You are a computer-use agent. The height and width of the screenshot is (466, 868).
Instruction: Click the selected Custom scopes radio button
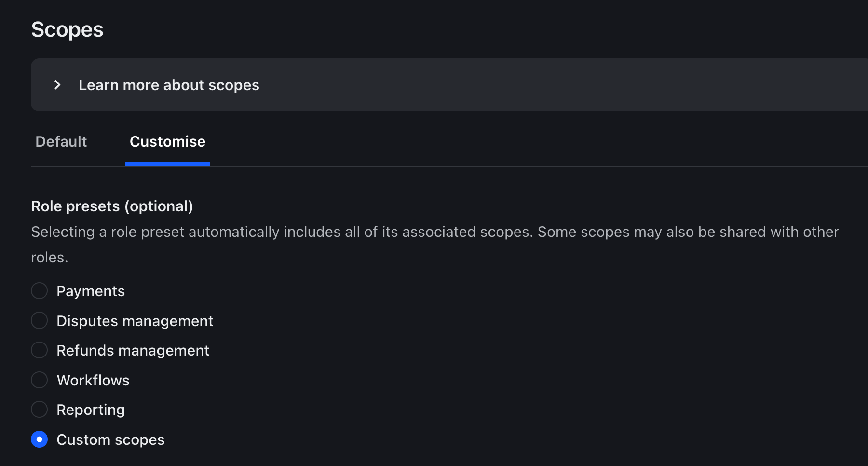40,439
